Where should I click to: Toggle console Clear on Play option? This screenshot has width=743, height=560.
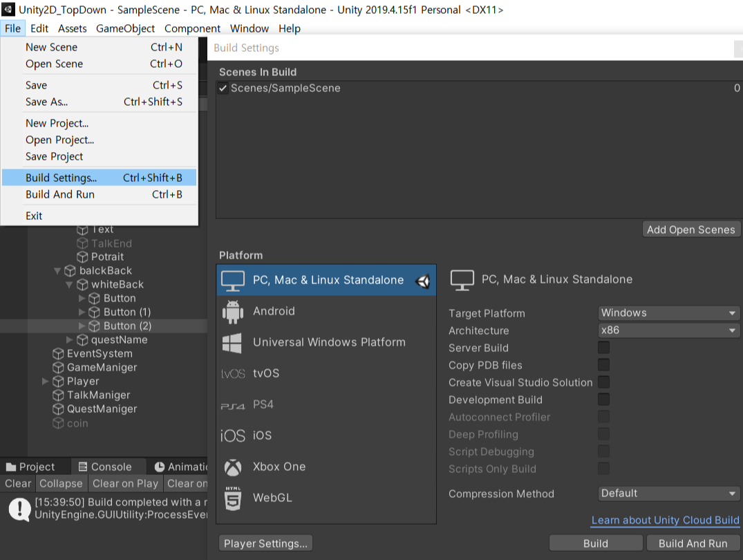125,484
